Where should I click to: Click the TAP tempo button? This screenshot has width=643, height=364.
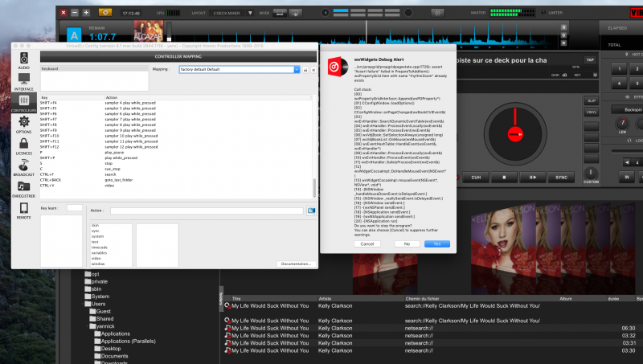click(x=590, y=59)
